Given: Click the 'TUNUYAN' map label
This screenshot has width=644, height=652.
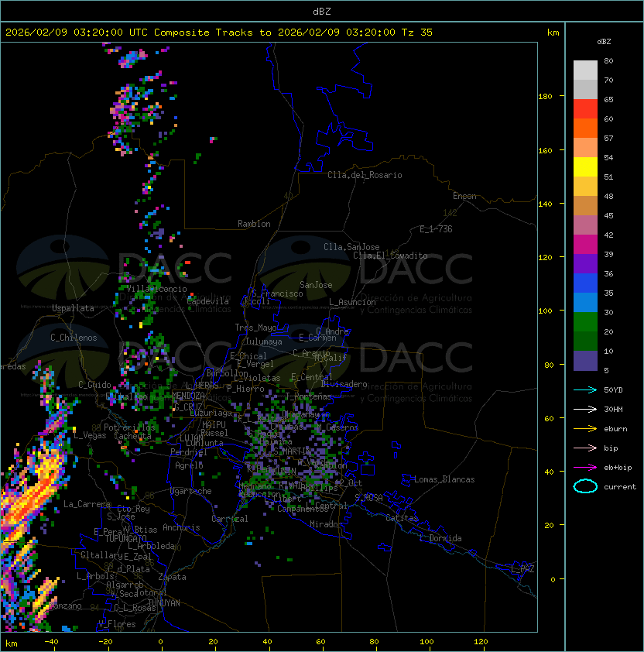Looking at the screenshot, I should coord(164,603).
